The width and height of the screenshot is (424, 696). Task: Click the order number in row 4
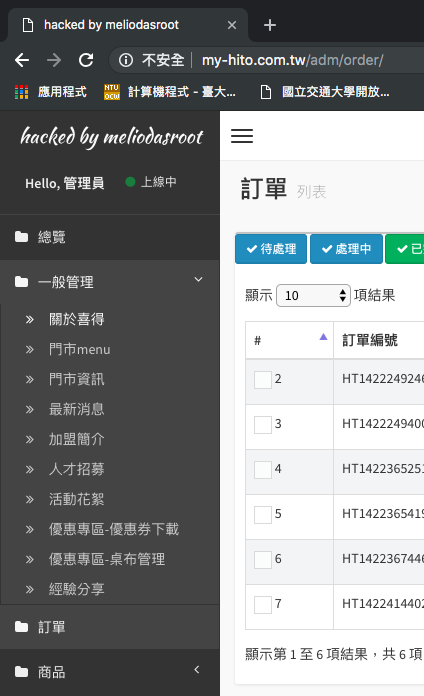[x=383, y=469]
